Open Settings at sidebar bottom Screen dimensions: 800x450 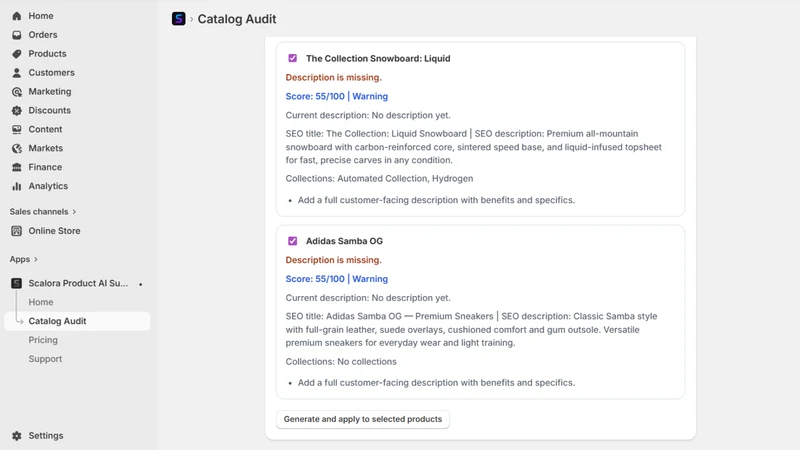(46, 436)
